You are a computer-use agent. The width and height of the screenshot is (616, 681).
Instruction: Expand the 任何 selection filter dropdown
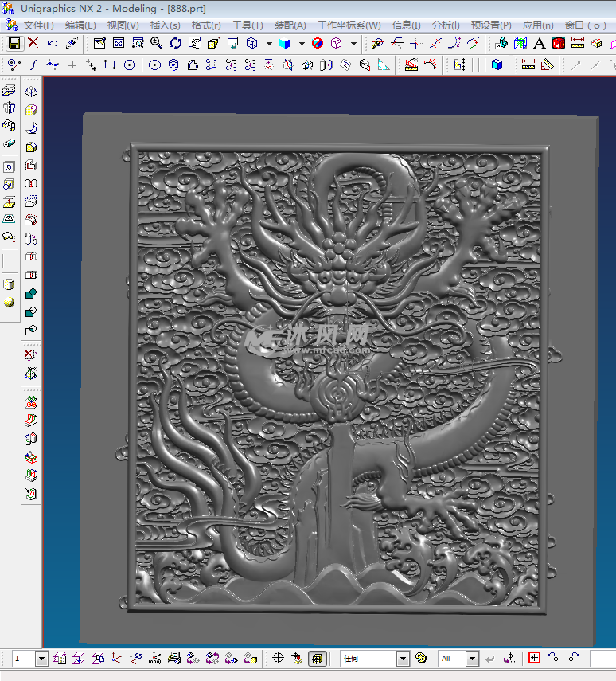[x=403, y=659]
